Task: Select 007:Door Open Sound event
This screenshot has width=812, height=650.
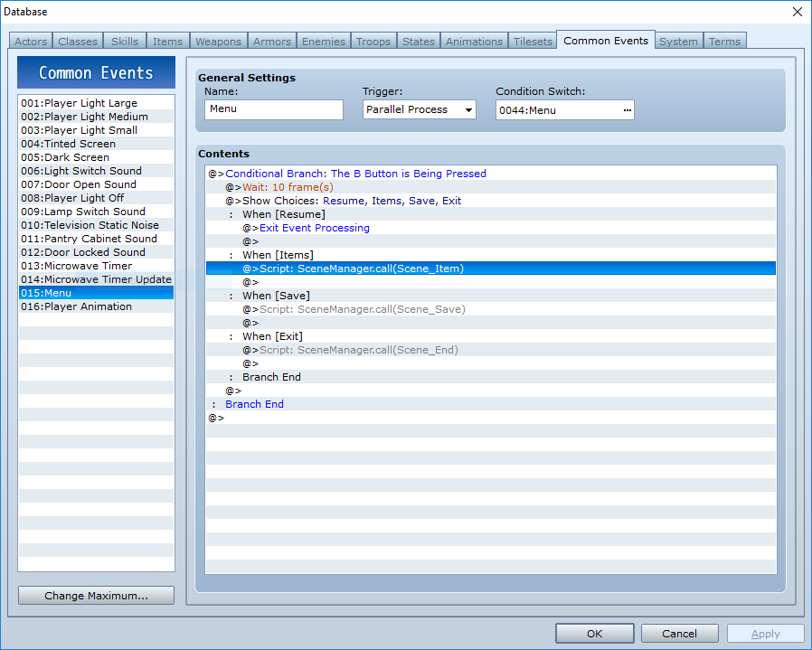Action: coord(97,184)
